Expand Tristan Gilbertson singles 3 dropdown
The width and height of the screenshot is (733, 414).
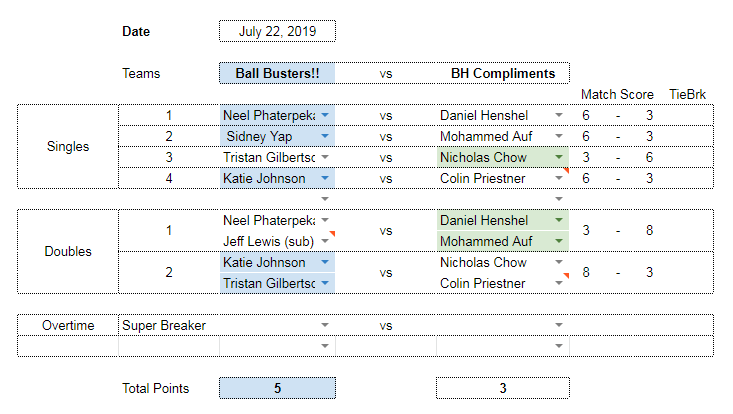(325, 157)
